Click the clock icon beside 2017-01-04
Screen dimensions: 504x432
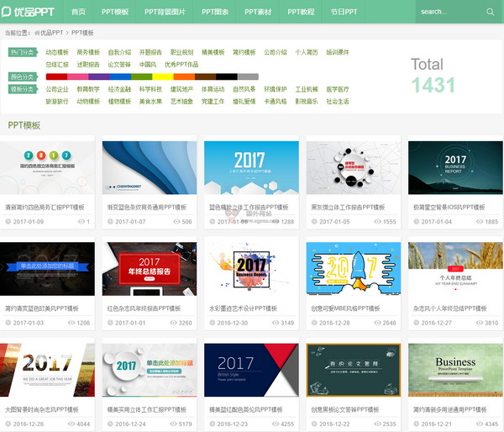[x=417, y=221]
